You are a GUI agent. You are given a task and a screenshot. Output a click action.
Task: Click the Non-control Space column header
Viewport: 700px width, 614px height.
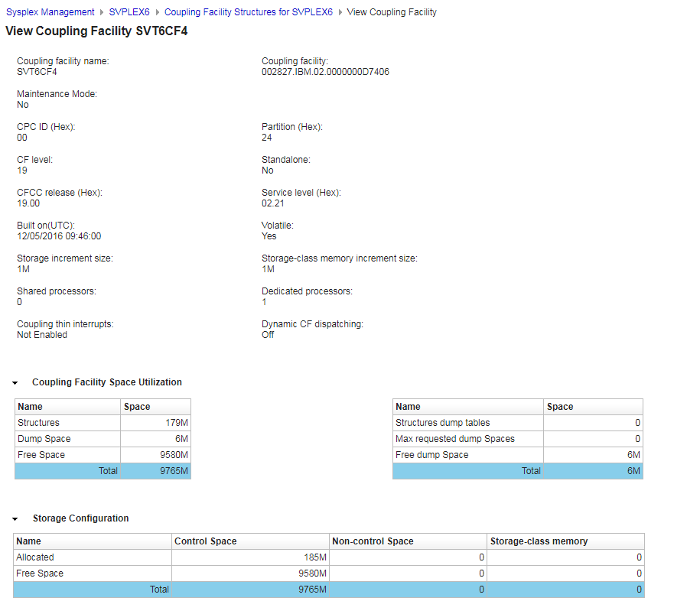(x=408, y=541)
